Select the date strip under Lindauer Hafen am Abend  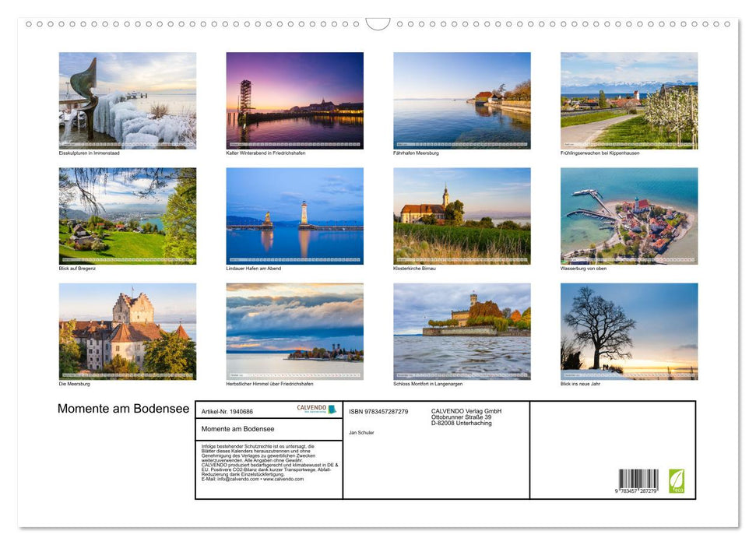coord(294,260)
